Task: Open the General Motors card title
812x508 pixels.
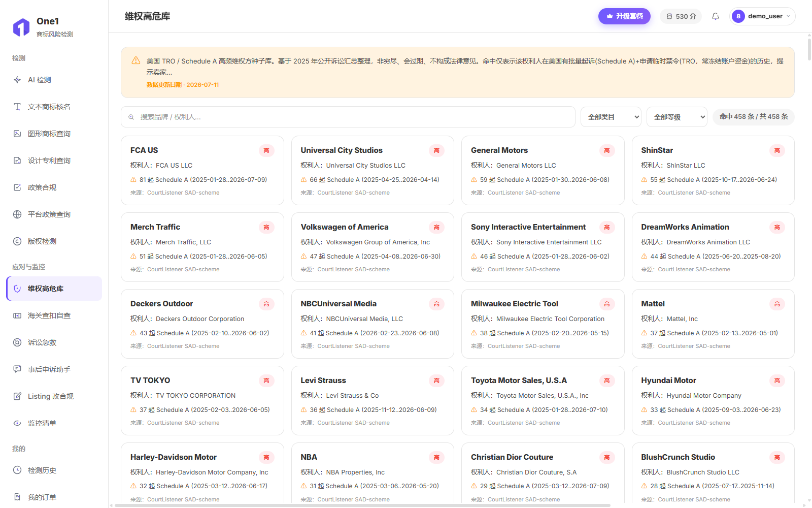Action: [499, 150]
